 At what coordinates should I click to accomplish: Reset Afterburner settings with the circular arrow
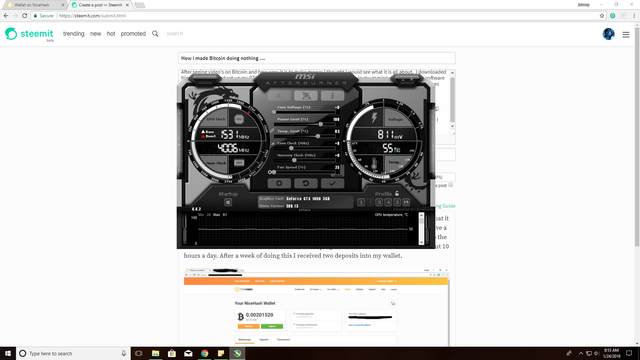(306, 183)
